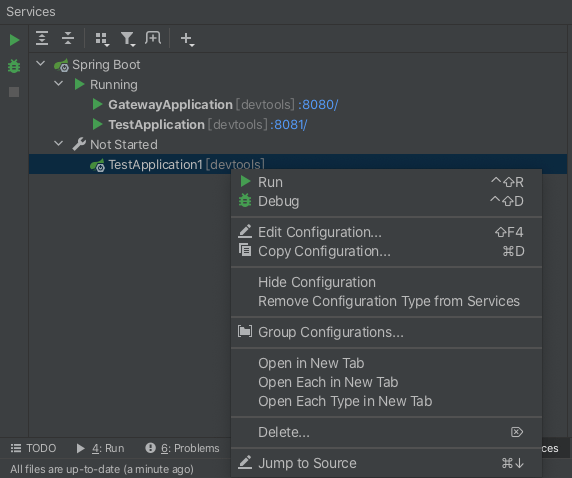Viewport: 572px width, 478px height.
Task: Click the status message about files up-to-date
Action: click(102, 469)
